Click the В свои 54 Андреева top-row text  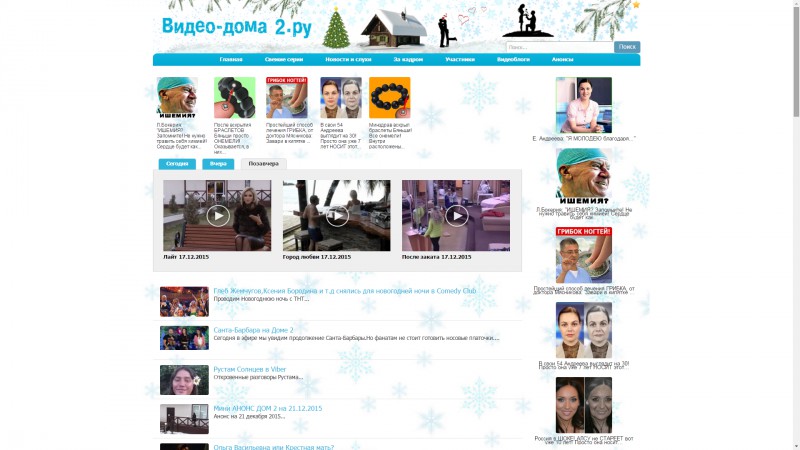coord(340,136)
